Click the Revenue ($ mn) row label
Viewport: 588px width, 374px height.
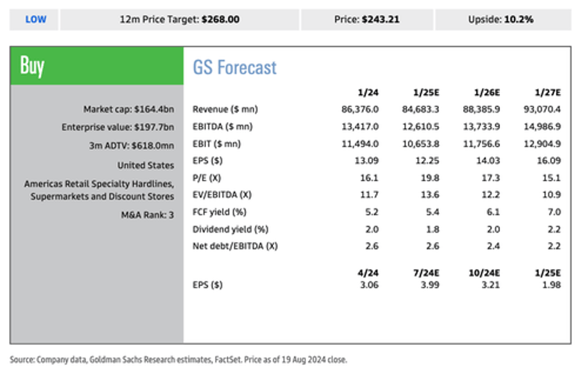[225, 109]
